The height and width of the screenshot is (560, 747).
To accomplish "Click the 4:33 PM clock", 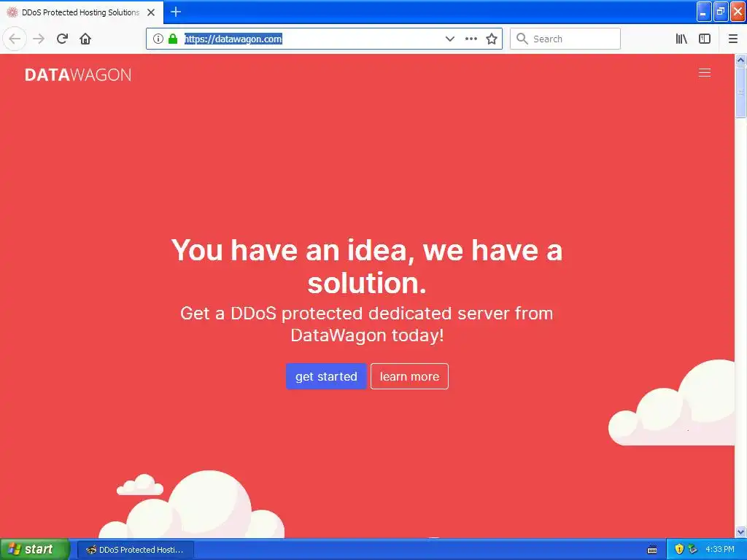I will [720, 550].
